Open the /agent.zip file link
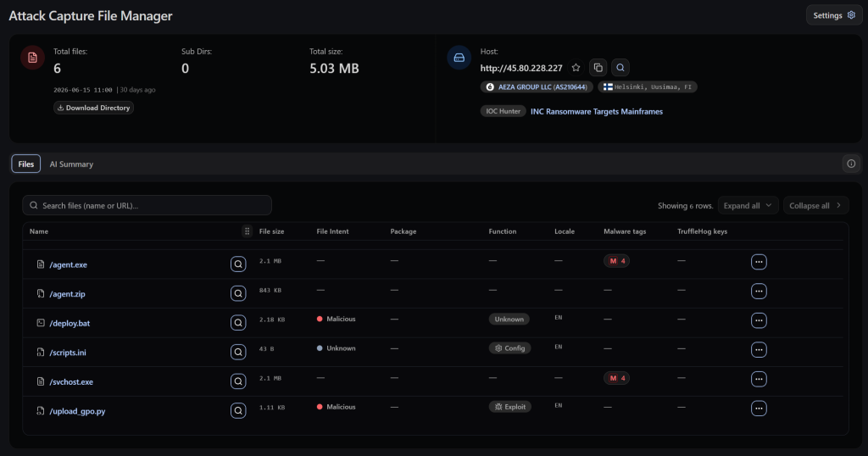Screen dimensions: 868x456 67,294
